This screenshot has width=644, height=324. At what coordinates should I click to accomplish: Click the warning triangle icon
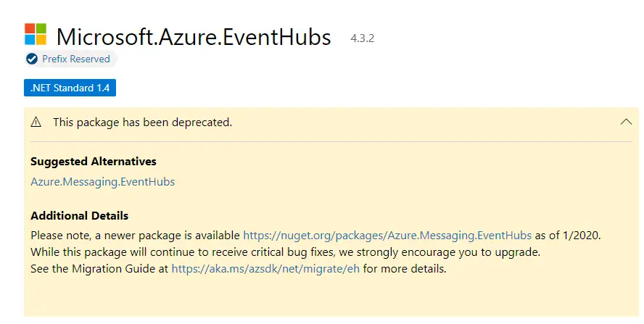coord(36,122)
